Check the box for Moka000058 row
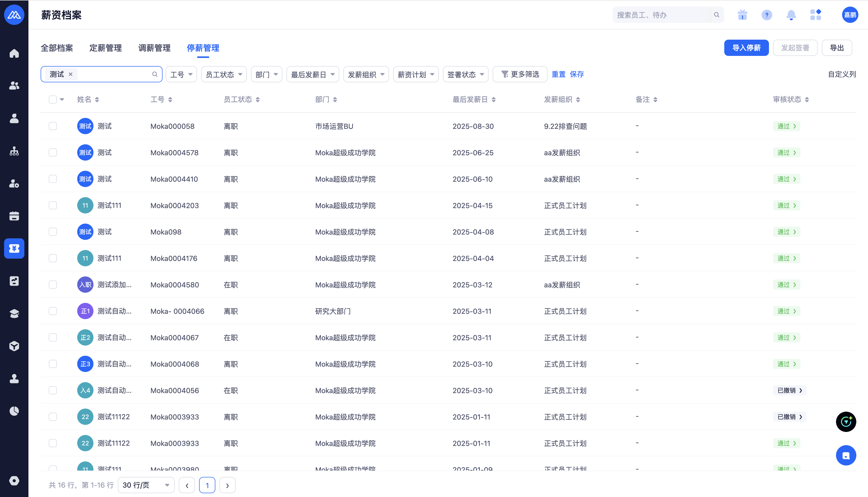868x497 pixels. [x=53, y=126]
